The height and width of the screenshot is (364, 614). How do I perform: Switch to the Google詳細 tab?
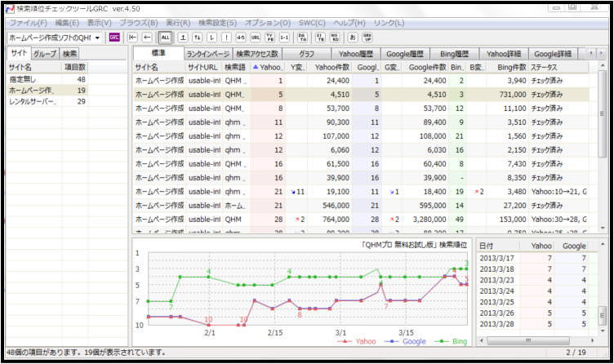(553, 54)
